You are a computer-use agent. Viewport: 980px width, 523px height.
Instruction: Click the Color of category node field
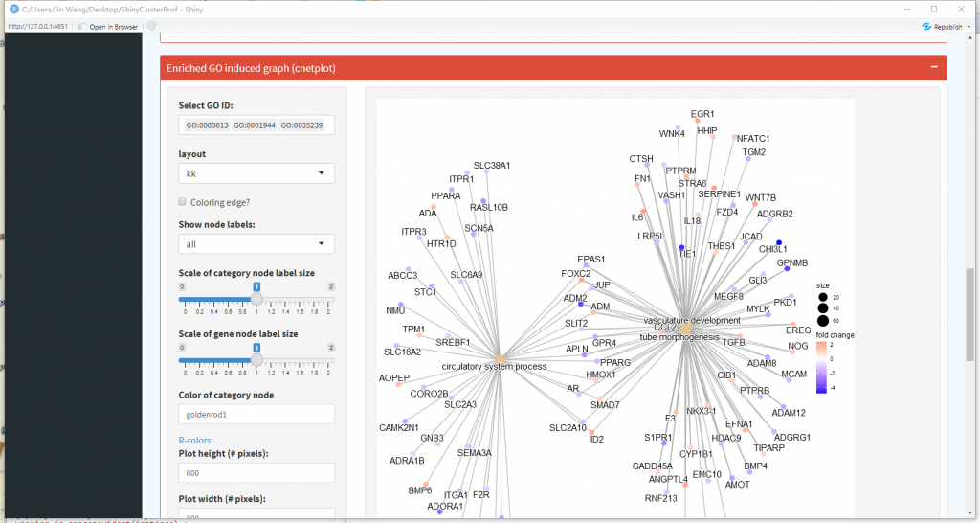point(256,414)
